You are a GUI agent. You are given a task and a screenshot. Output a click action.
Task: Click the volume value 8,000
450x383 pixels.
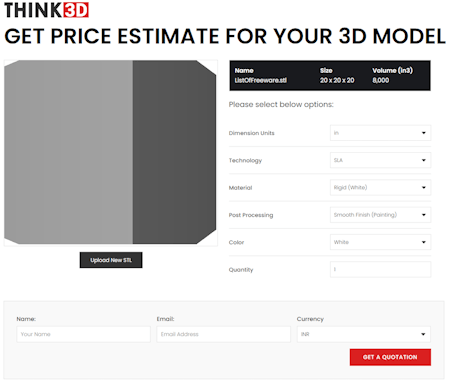point(381,80)
